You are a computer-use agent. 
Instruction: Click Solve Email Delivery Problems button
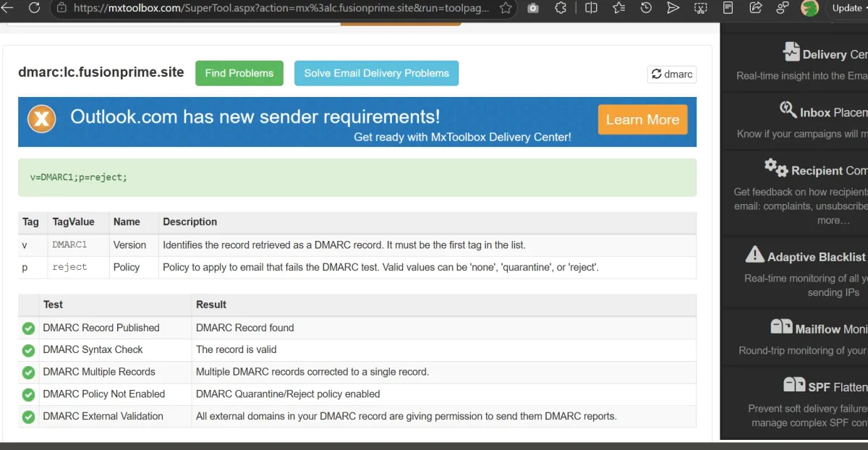[376, 73]
